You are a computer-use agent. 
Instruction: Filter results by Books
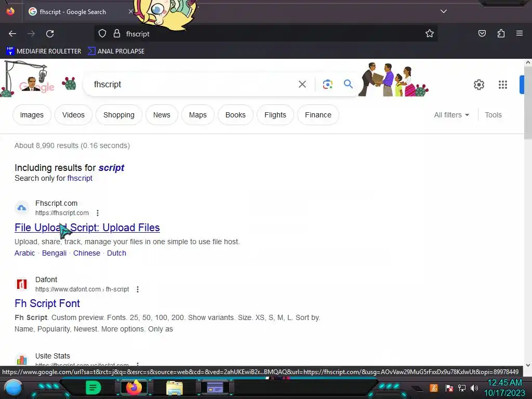tap(235, 115)
